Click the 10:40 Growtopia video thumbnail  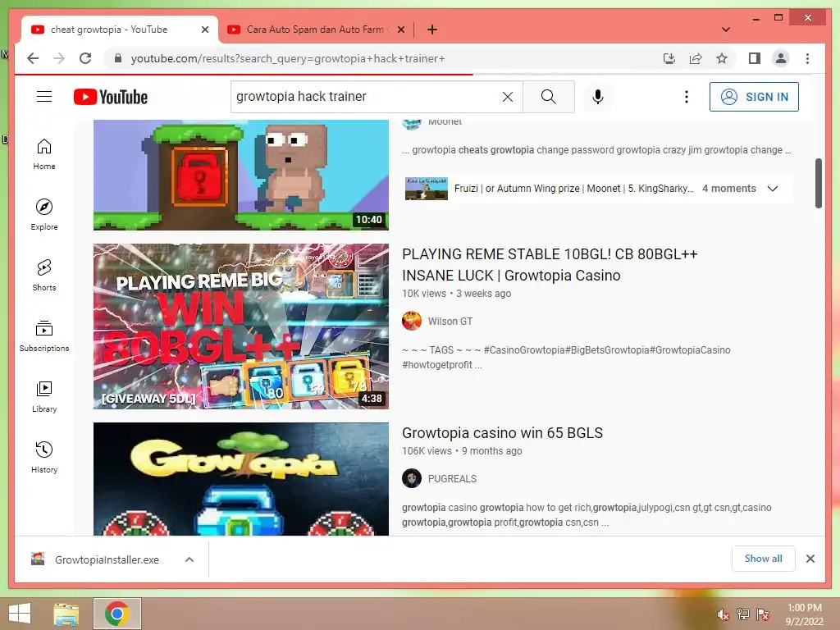coord(241,175)
